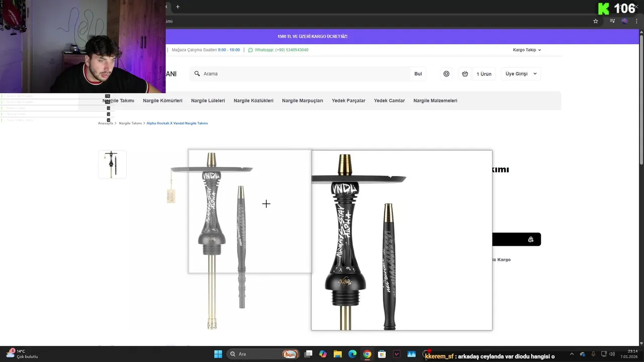
Task: Open Chrome's three-dot menu
Action: 636,21
